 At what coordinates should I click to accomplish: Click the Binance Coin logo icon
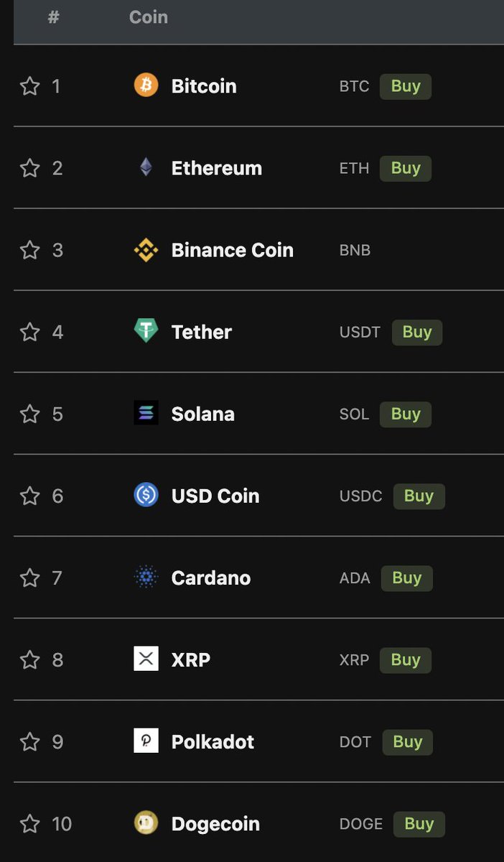146,249
